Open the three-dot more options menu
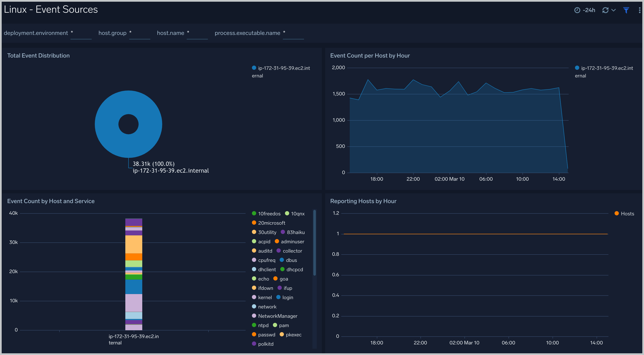Image resolution: width=644 pixels, height=355 pixels. tap(640, 10)
